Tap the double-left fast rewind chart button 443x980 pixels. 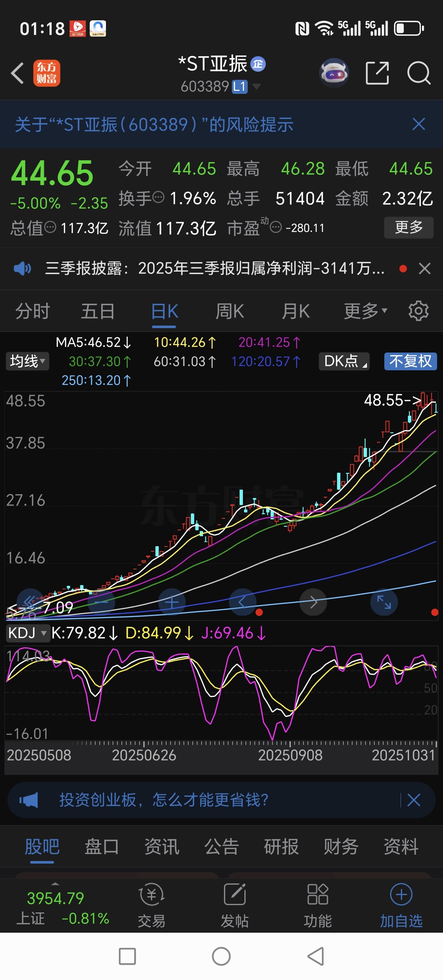[x=30, y=602]
